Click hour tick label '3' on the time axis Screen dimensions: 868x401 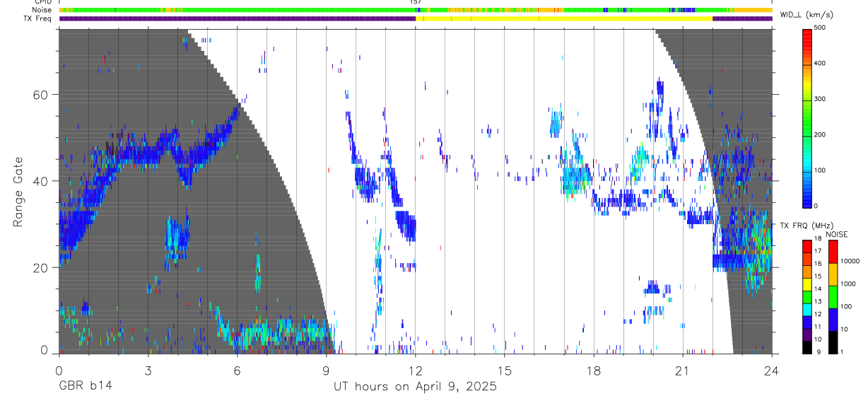pyautogui.click(x=148, y=371)
